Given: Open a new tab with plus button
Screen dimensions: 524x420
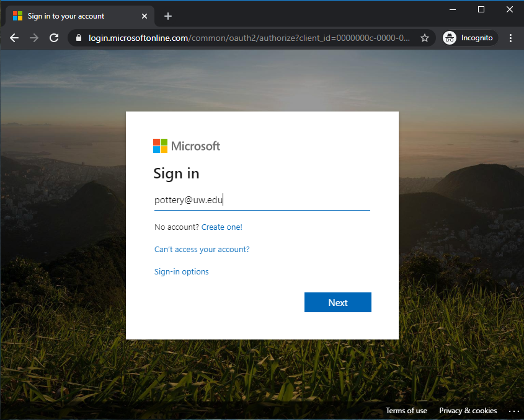Looking at the screenshot, I should 168,16.
